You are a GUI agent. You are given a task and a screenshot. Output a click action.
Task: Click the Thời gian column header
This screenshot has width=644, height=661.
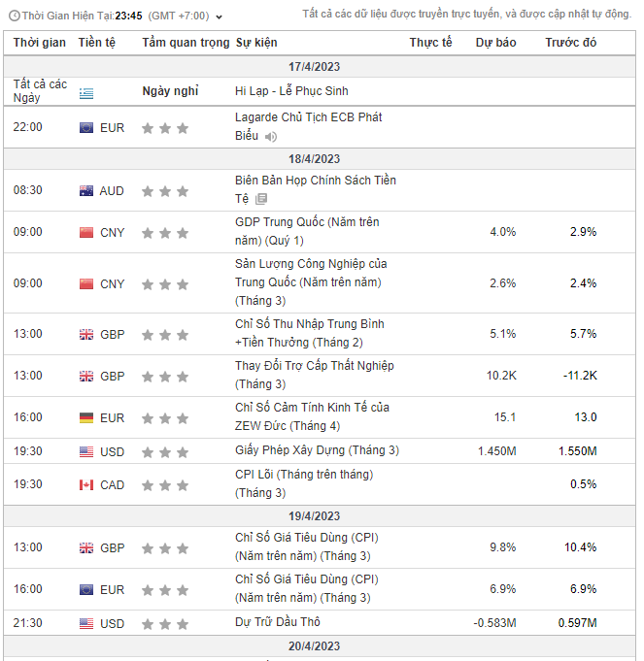pyautogui.click(x=40, y=43)
